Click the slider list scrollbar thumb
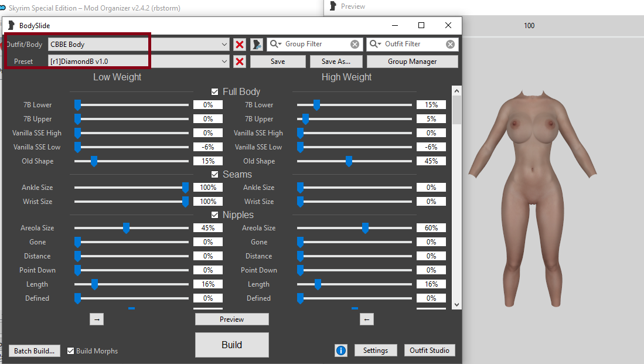This screenshot has width=644, height=364. pos(456,110)
